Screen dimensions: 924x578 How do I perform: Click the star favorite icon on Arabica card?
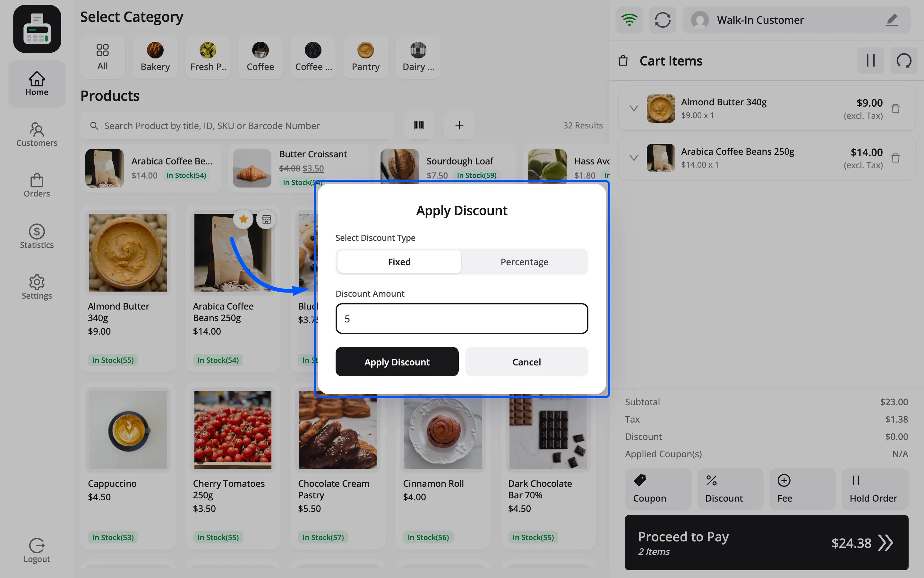[x=243, y=219]
